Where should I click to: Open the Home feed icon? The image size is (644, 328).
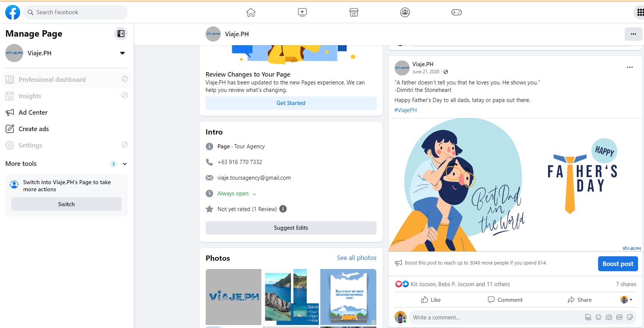pyautogui.click(x=251, y=12)
